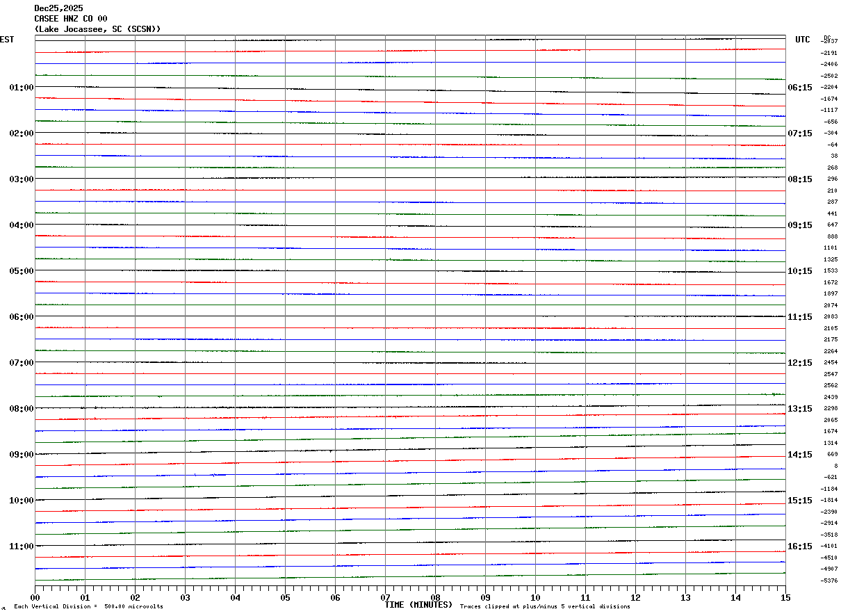Select DC offset value 2562
The image size is (841, 616).
click(831, 385)
